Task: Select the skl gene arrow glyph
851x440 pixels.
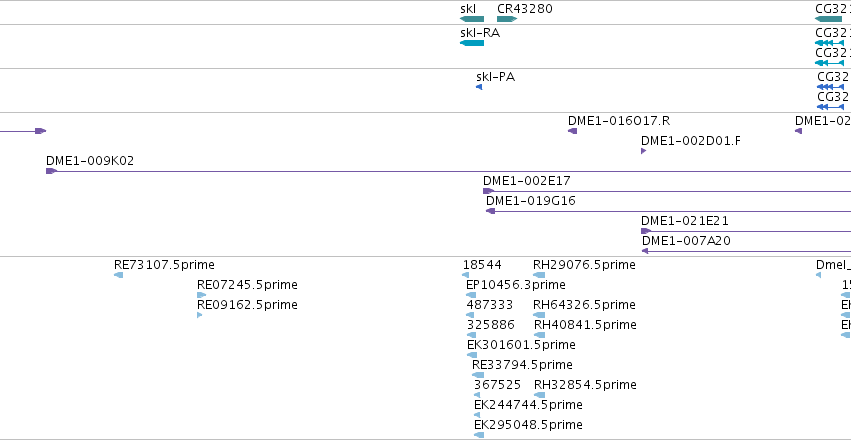Action: [x=472, y=19]
